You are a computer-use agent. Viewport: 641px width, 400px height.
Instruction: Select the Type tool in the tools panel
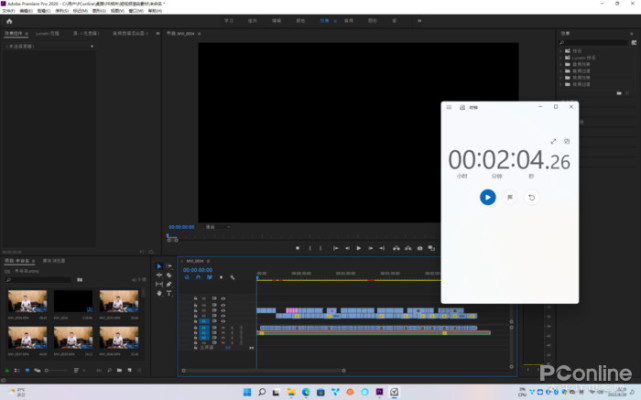point(168,294)
